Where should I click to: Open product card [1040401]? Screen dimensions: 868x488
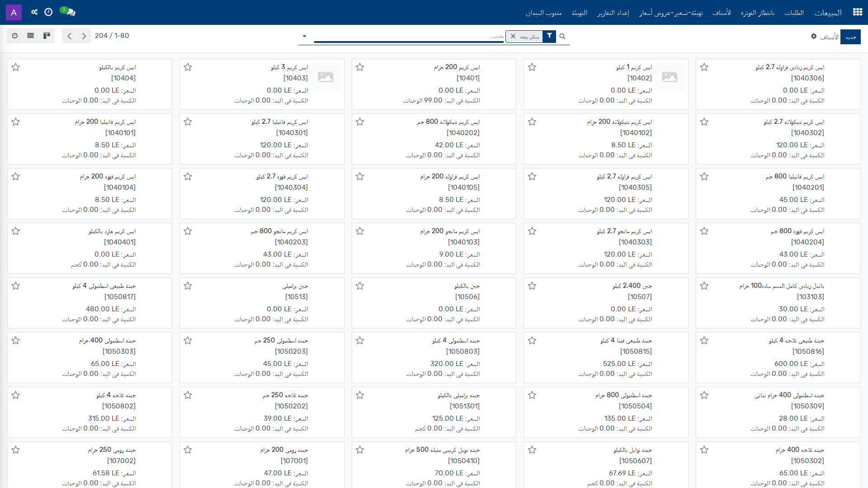pos(90,248)
